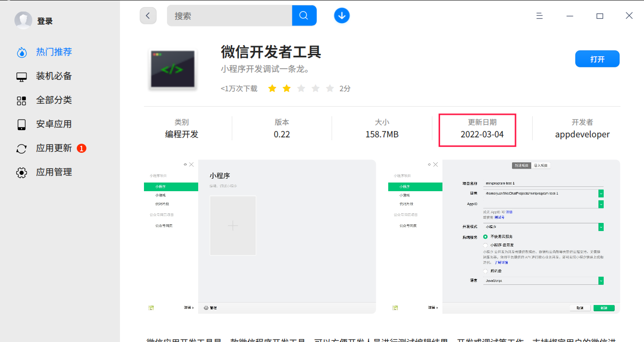Image resolution: width=644 pixels, height=342 pixels.
Task: Click the size value 158.7MB
Action: pyautogui.click(x=382, y=134)
